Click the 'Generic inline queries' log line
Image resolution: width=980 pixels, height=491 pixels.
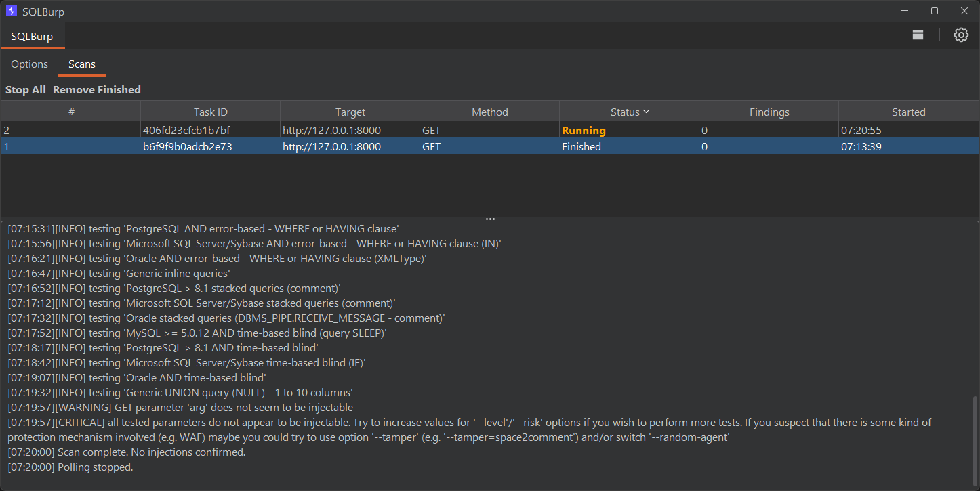[119, 274]
